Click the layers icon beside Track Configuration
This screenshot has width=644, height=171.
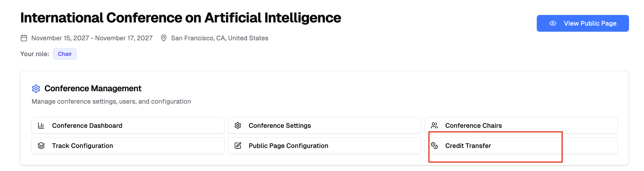[x=41, y=146]
